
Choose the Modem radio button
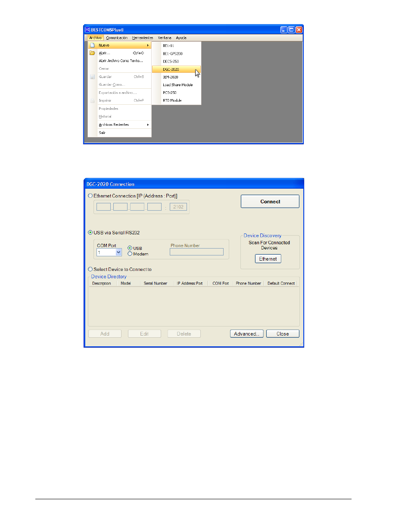[130, 254]
